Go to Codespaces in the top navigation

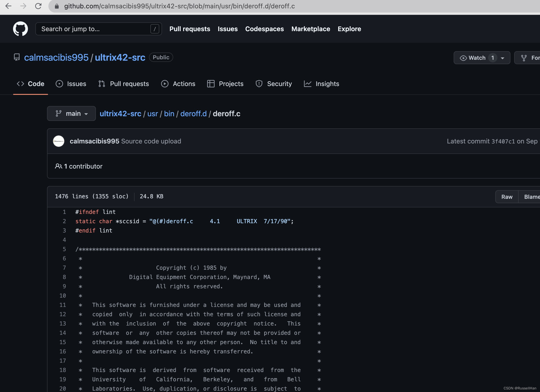[x=264, y=29]
